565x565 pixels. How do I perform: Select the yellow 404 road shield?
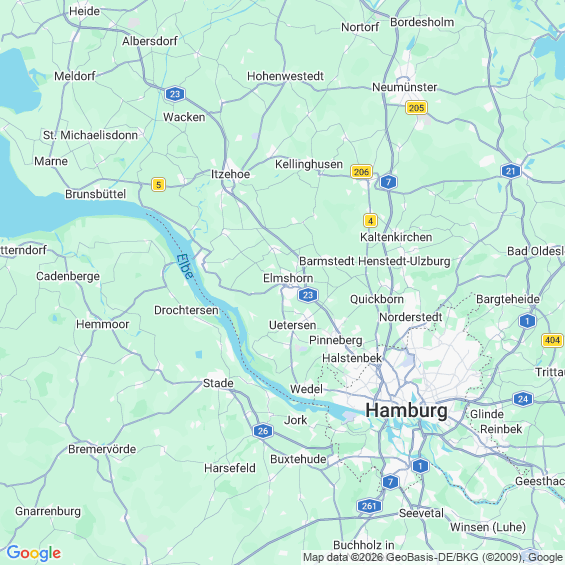click(552, 340)
